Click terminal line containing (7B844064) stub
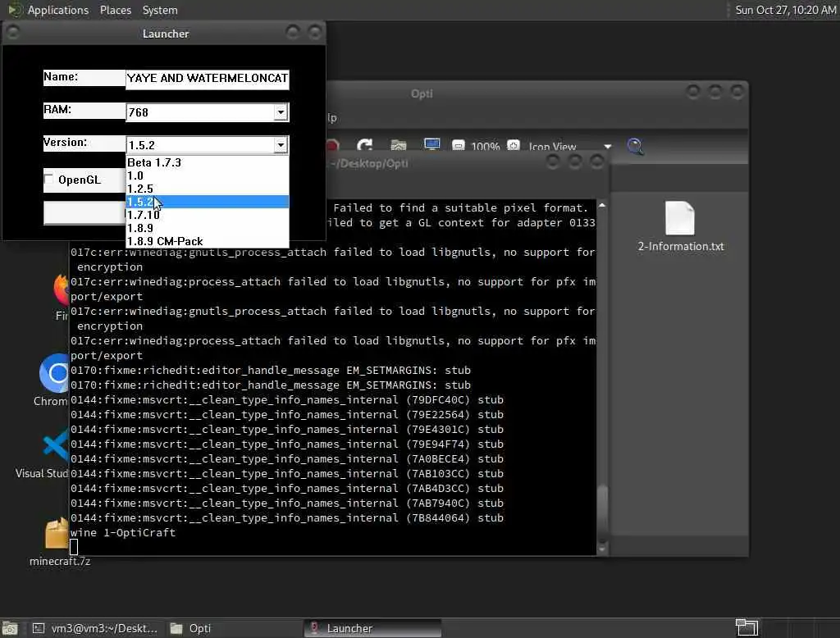 coord(287,518)
